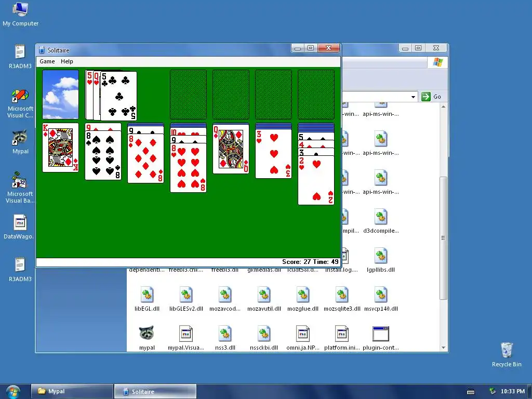The image size is (532, 399).
Task: Select the DataWago desktop file icon
Action: (x=19, y=227)
